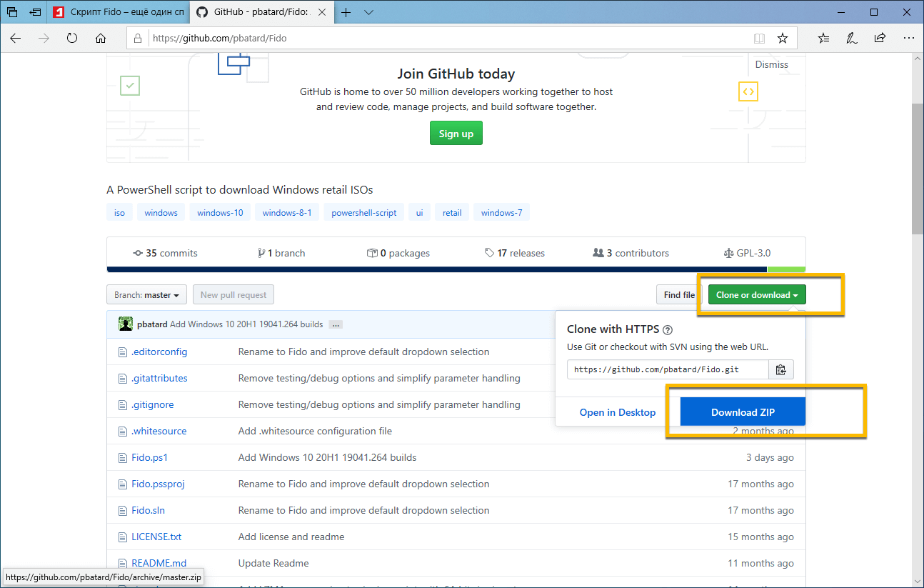Click the New pull request button
The image size is (924, 588).
click(233, 295)
